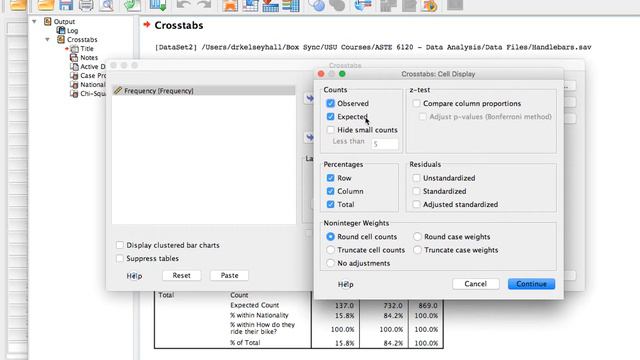Collapse the Crosstabs tree node
Screen dimensions: 640x360
(x=47, y=40)
